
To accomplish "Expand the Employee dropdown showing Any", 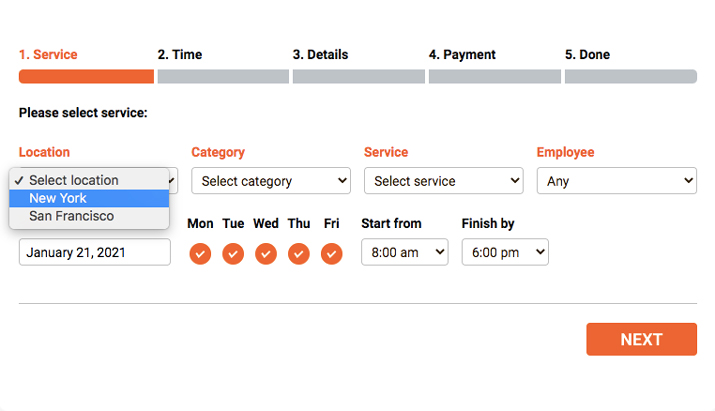I will [617, 181].
